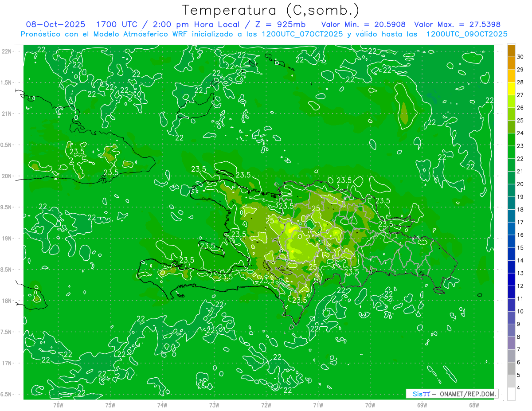Click the '74W' longitude axis label
Viewport: 532px width, 411px height.
point(162,405)
